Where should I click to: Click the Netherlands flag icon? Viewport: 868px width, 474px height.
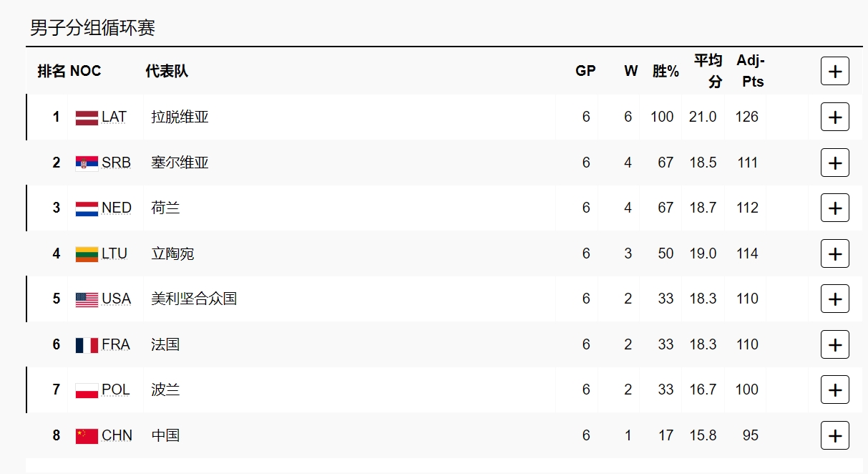pyautogui.click(x=87, y=208)
